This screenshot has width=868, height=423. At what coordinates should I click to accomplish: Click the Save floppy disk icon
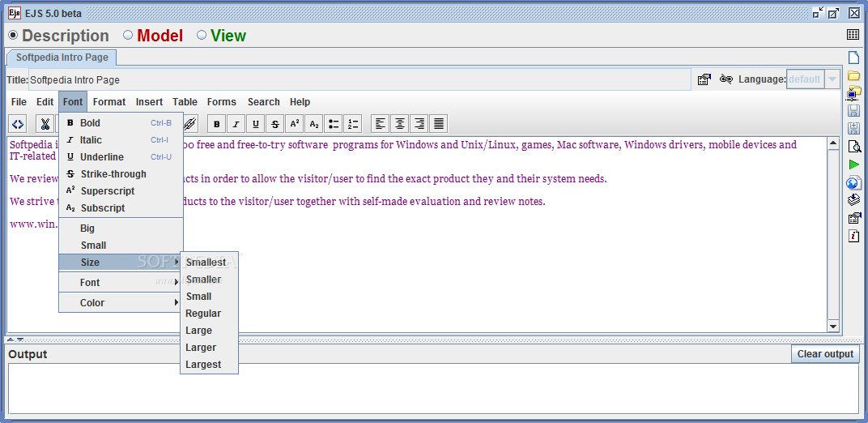pos(853,111)
